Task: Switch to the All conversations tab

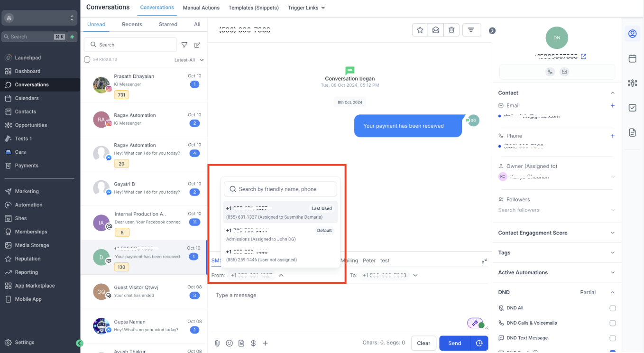Action: [197, 24]
